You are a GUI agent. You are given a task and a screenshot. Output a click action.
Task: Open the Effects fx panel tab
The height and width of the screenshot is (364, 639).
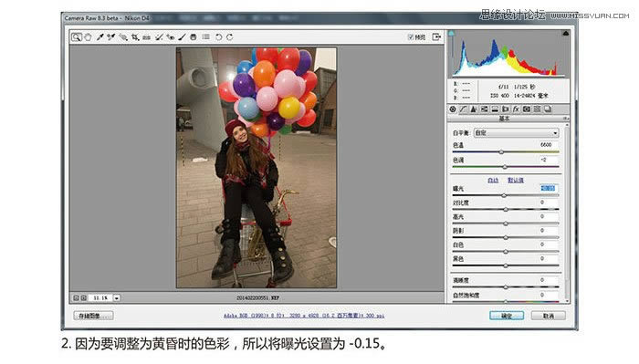516,109
